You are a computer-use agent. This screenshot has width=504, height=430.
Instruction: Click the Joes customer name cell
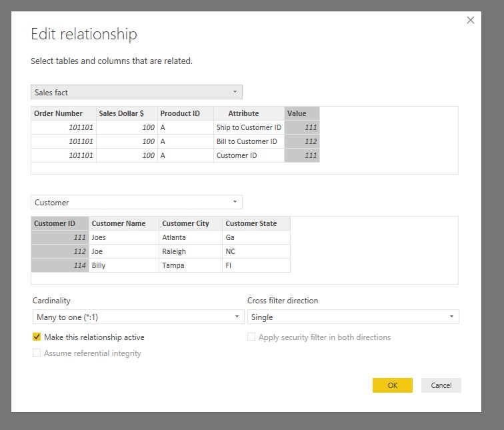(x=124, y=237)
